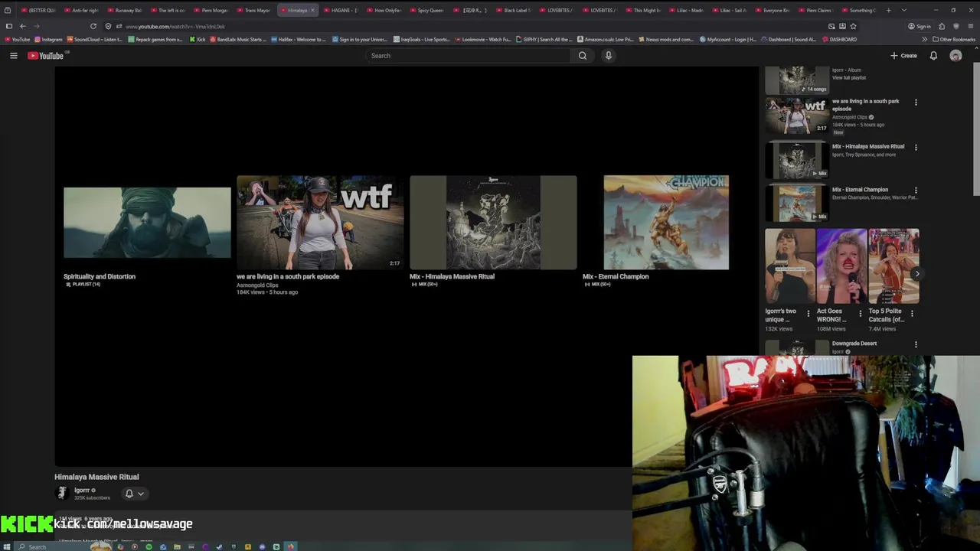980x551 pixels.
Task: Close the active Himalaya tab
Action: coord(312,11)
